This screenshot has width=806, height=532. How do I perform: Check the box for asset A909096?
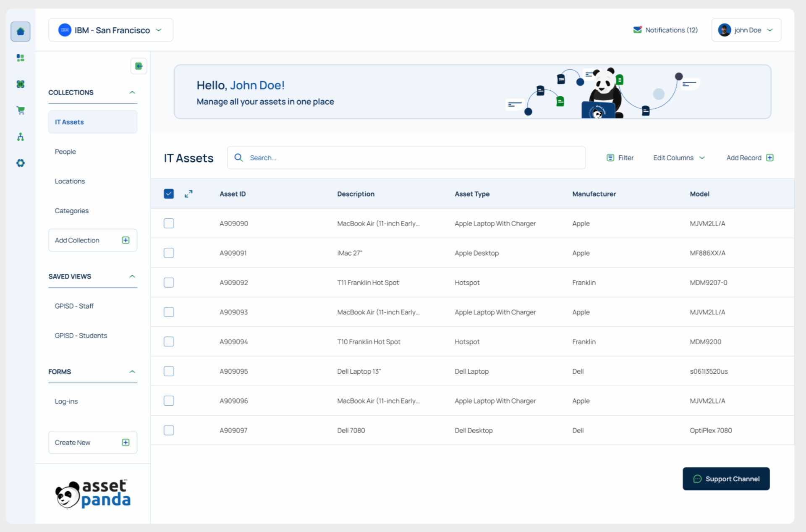click(169, 401)
